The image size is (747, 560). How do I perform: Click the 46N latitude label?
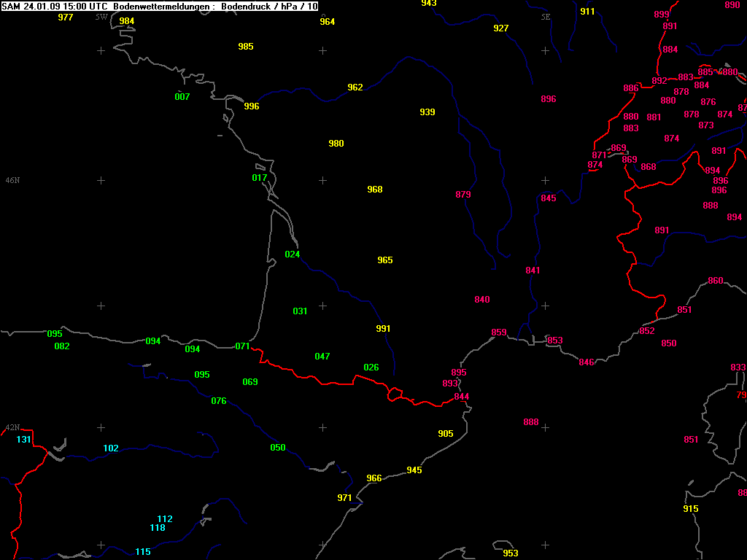[x=12, y=180]
